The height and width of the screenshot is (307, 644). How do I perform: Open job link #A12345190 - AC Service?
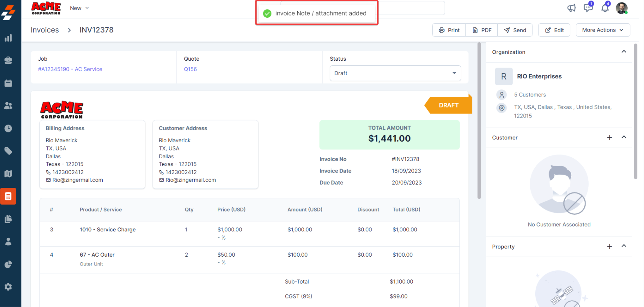pos(70,69)
